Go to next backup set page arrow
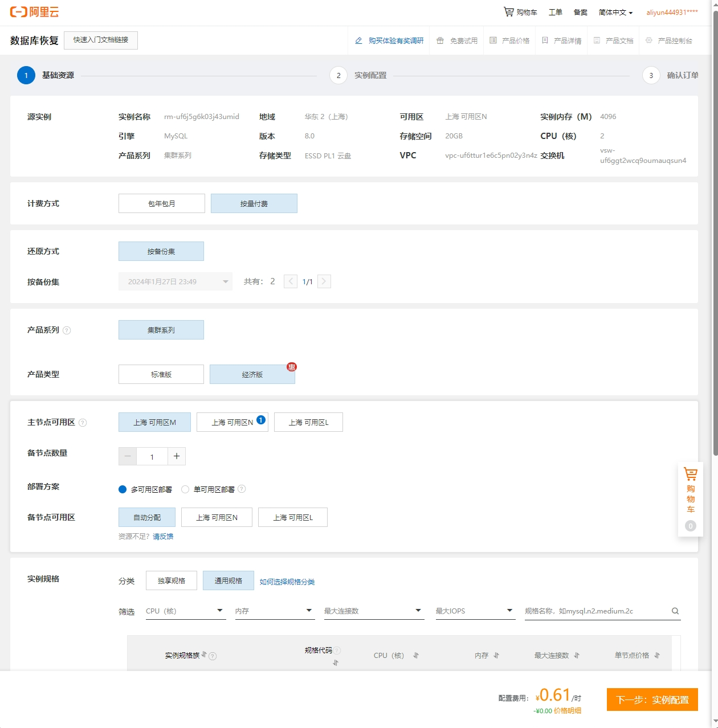 coord(324,281)
